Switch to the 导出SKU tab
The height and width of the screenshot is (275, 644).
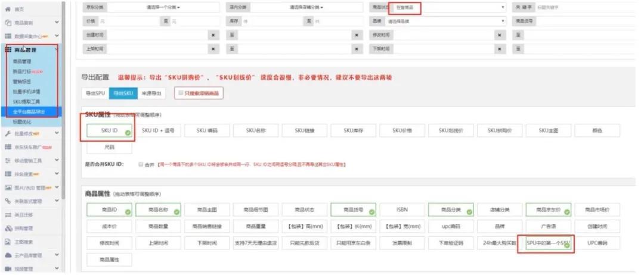[123, 93]
